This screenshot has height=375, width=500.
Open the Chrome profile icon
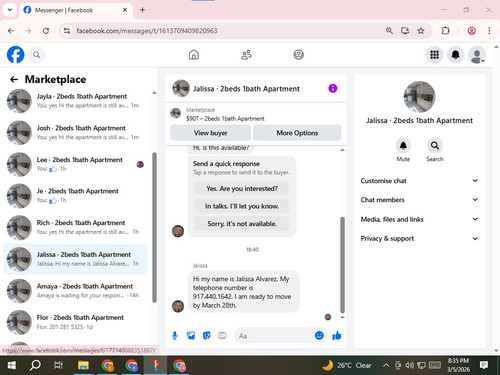pos(471,31)
